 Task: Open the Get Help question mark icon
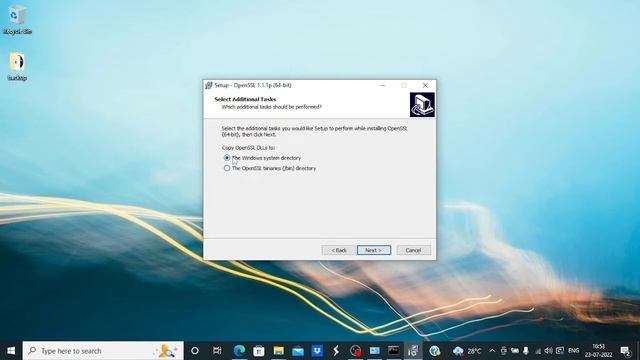coord(434,351)
